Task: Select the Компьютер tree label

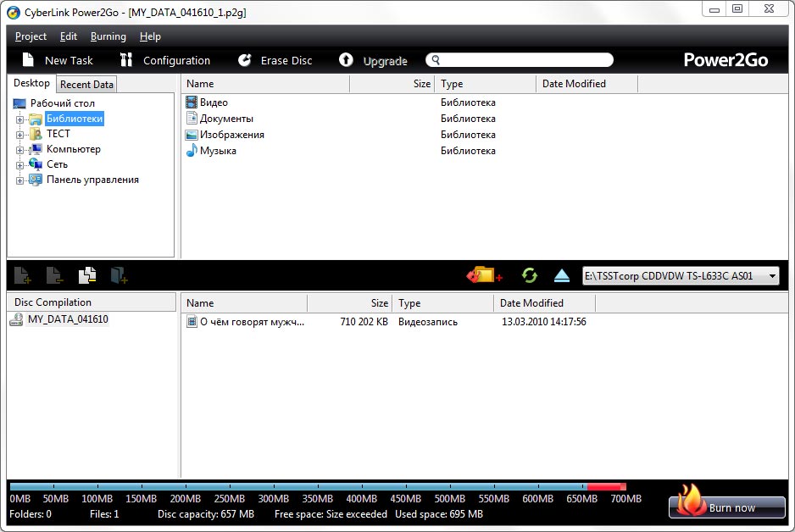Action: tap(74, 149)
